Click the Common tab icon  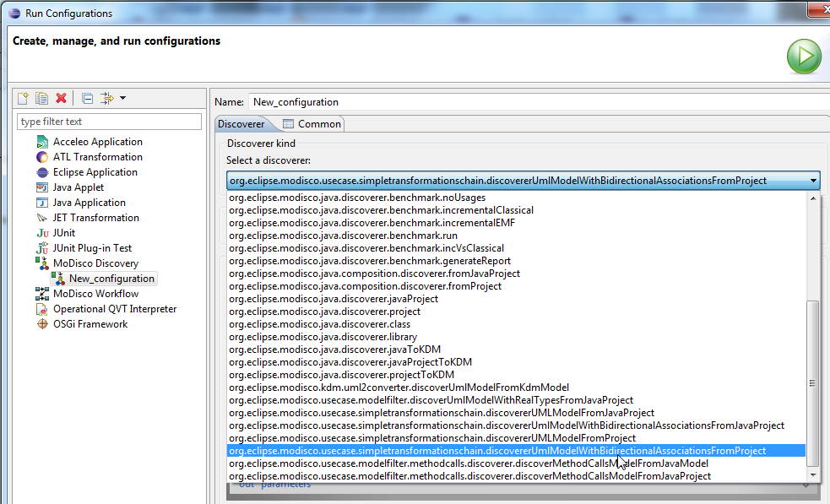[288, 124]
